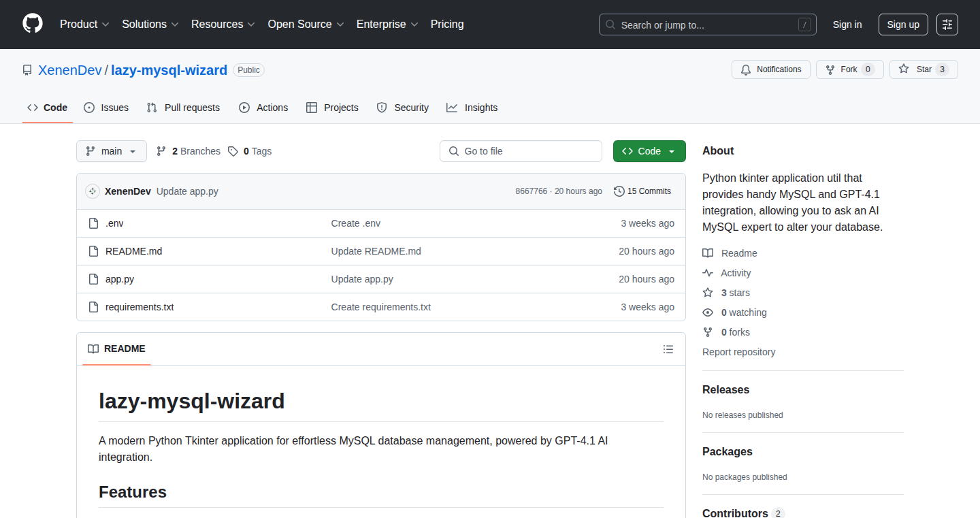Click the book icon in README tab
The height and width of the screenshot is (518, 980).
tap(93, 349)
